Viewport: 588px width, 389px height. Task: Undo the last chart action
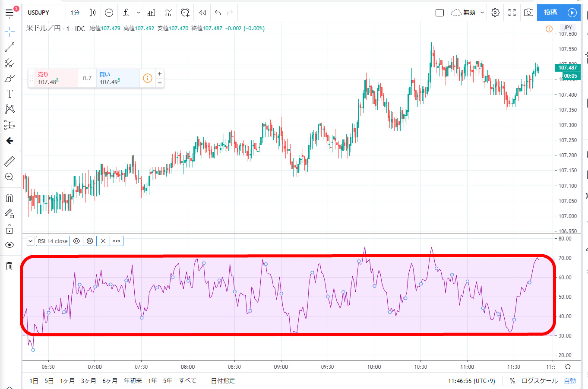pos(218,13)
